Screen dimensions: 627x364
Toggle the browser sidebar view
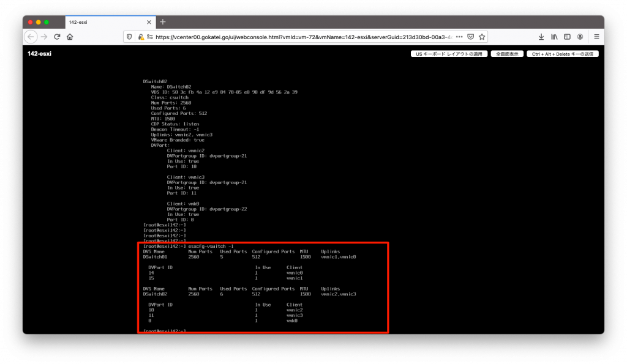(x=567, y=37)
